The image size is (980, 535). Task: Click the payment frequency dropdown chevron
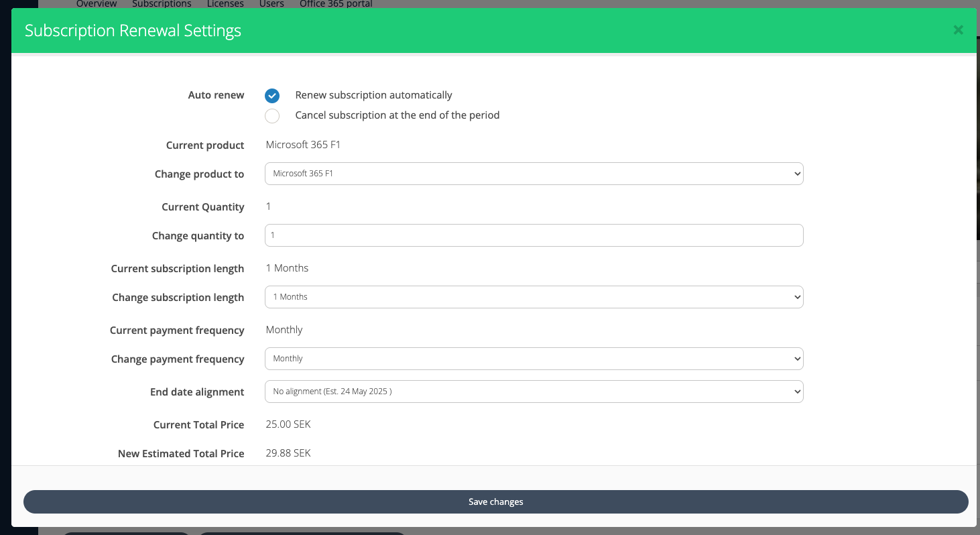click(796, 358)
